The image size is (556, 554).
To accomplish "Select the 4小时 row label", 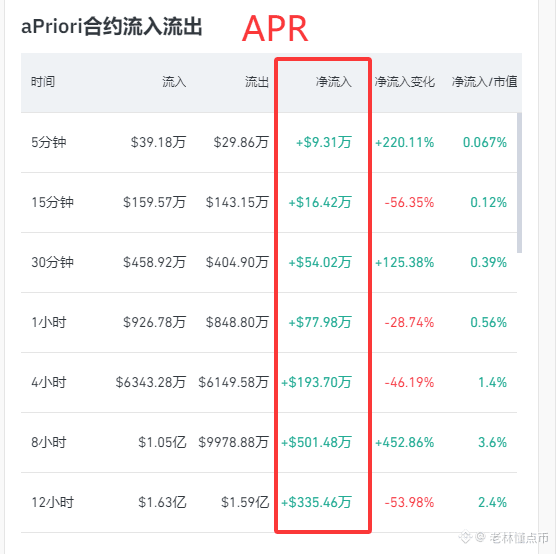I will pos(49,382).
